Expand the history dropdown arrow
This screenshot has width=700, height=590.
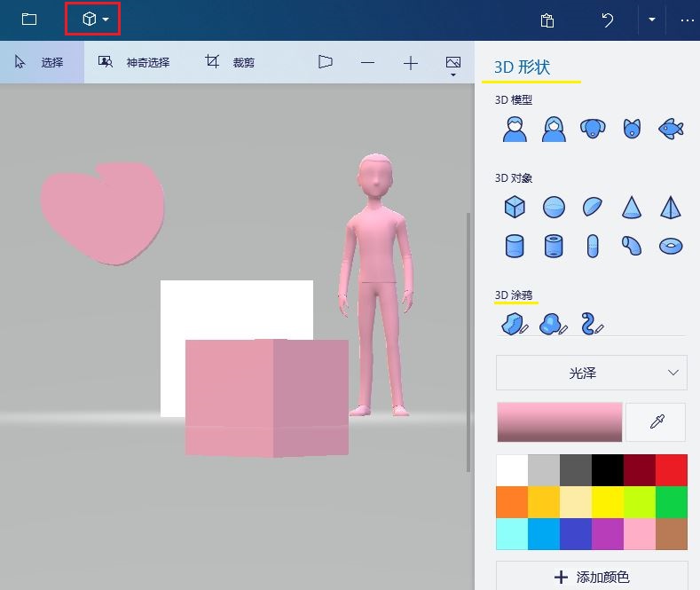click(652, 20)
